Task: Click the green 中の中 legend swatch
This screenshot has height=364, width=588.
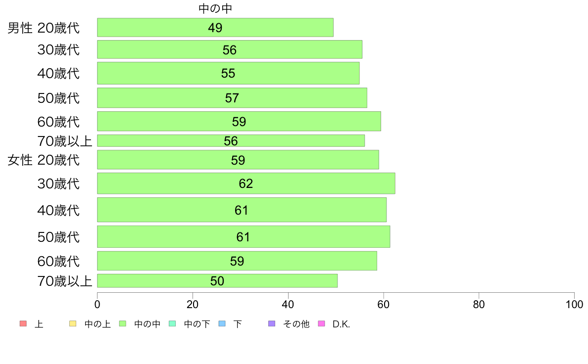Action: (x=123, y=323)
